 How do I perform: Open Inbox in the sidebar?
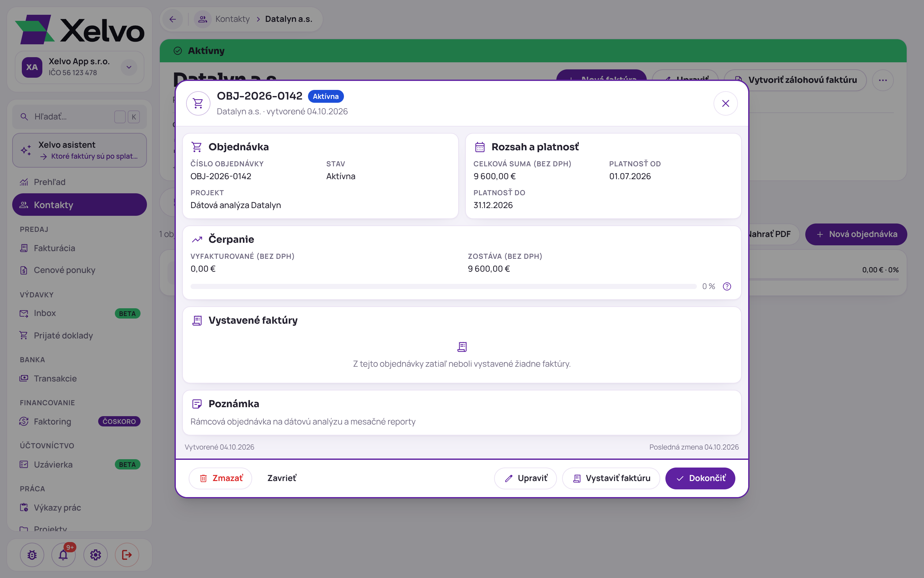(80, 313)
